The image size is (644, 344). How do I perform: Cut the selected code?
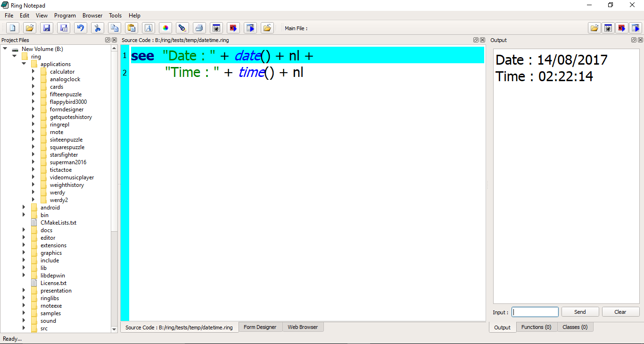(x=98, y=28)
